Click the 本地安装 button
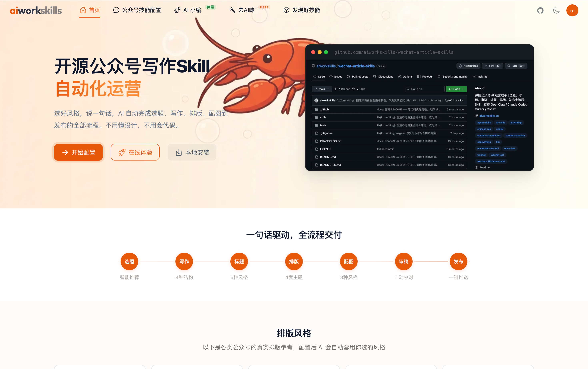 tap(192, 152)
